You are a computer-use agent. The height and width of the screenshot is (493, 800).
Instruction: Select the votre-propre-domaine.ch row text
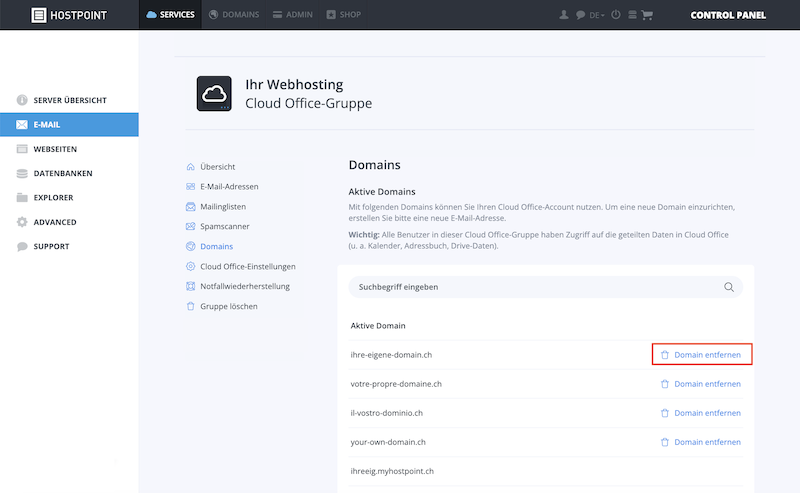(x=396, y=384)
